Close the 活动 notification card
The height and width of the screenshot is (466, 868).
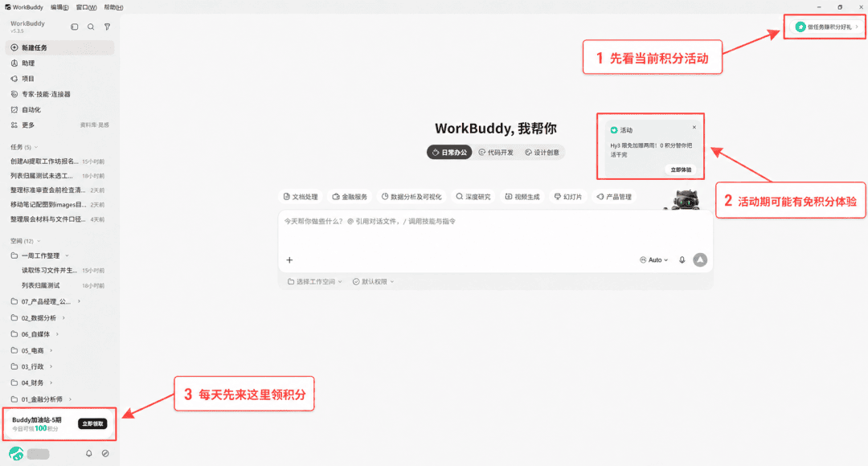694,127
